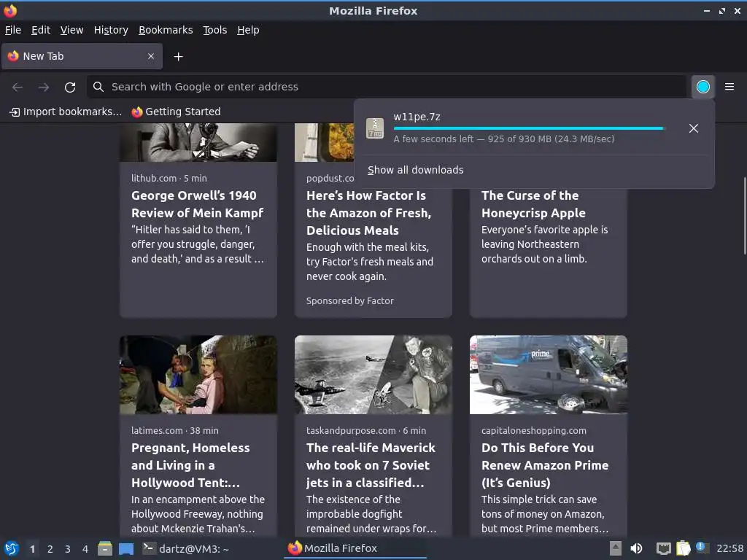The image size is (747, 560).
Task: Click Import bookmarks button
Action: [x=66, y=112]
